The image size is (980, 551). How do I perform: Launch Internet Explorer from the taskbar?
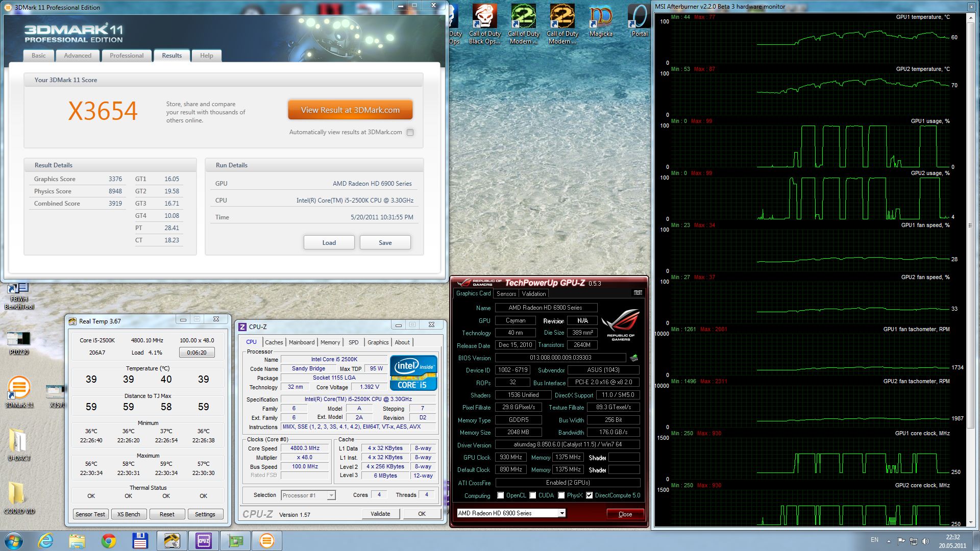[x=45, y=541]
